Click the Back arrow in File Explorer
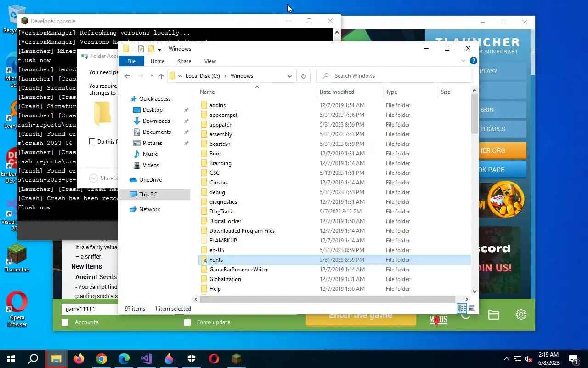This screenshot has height=368, width=588. pyautogui.click(x=128, y=76)
